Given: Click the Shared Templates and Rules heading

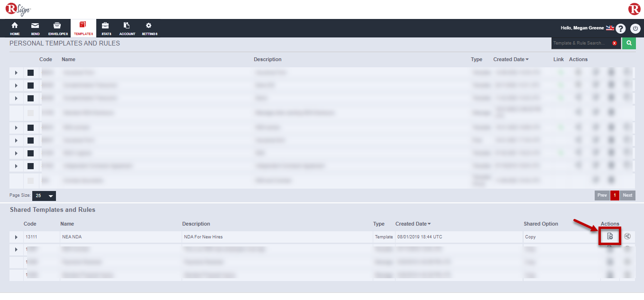Looking at the screenshot, I should pos(53,209).
